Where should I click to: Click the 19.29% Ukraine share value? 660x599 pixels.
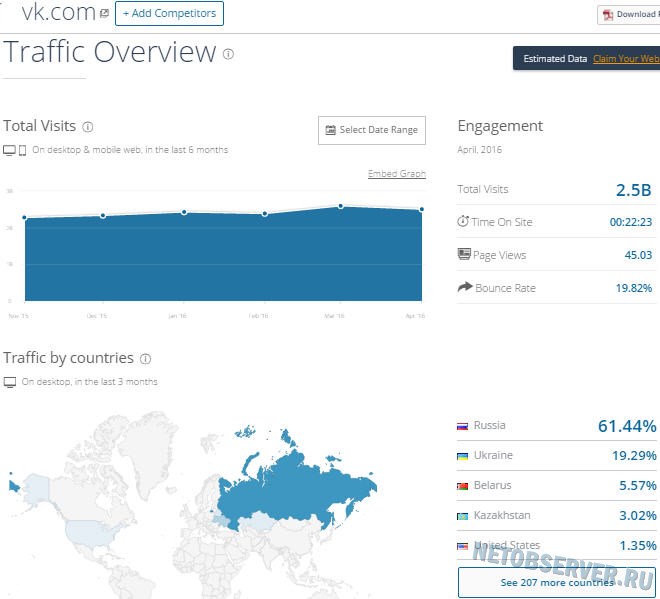click(634, 456)
